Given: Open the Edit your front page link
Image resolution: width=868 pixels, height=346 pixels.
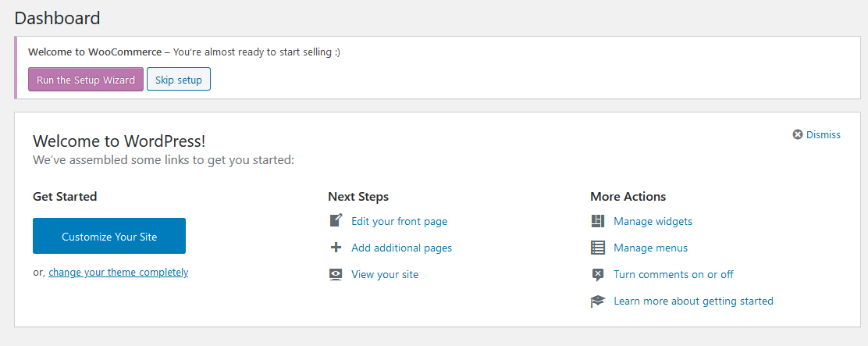Looking at the screenshot, I should tap(399, 222).
